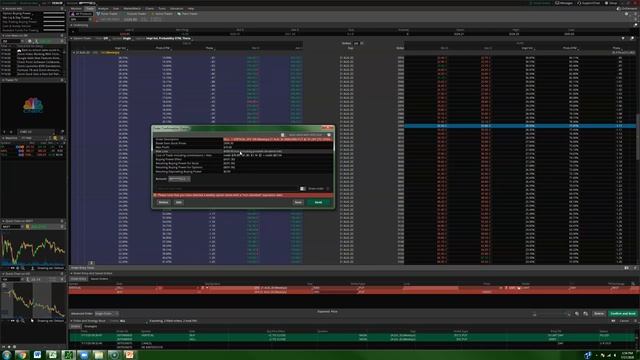
Task: Collapse the Underlying section
Action: 71,25
